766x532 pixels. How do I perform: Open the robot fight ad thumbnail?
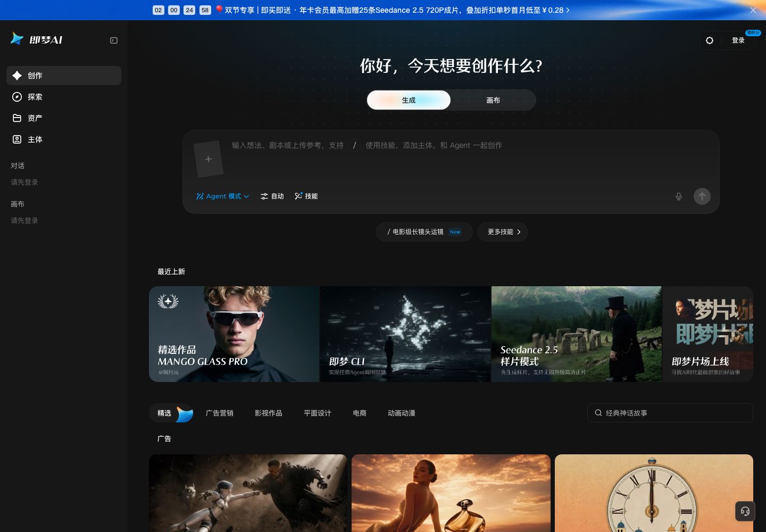[248, 493]
